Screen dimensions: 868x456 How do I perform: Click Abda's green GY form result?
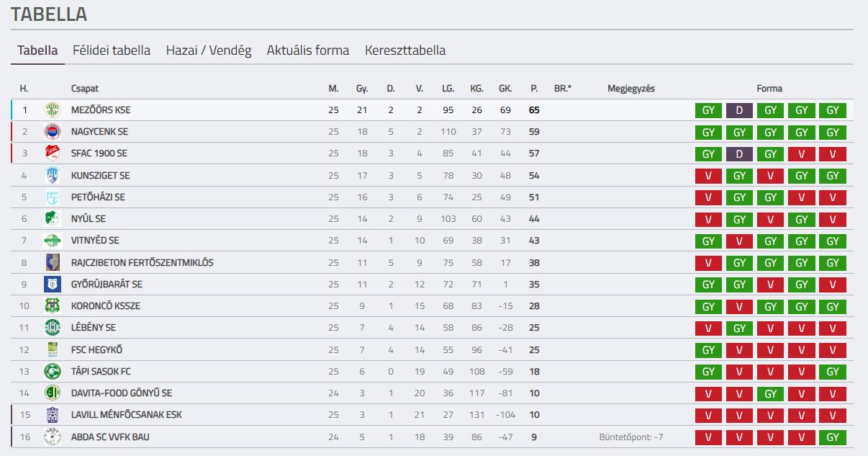click(x=833, y=437)
